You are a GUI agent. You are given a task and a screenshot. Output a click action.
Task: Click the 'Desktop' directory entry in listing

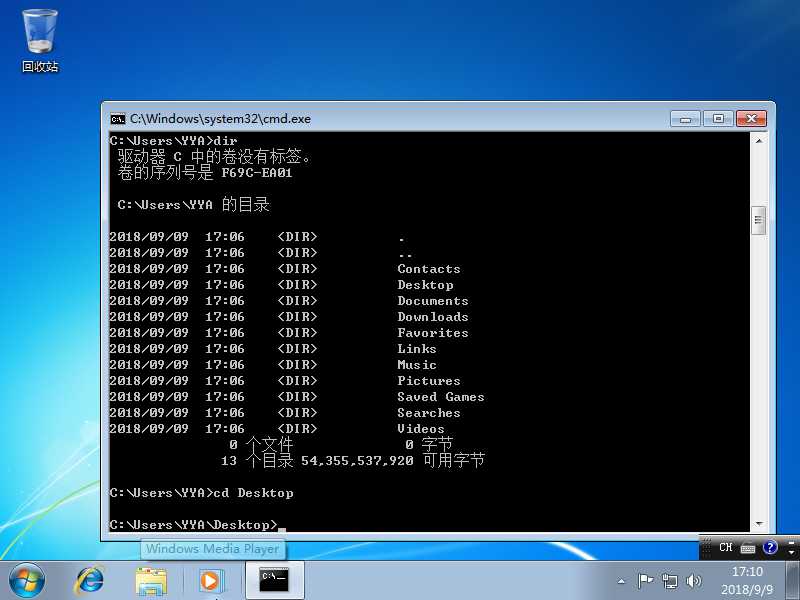[425, 285]
